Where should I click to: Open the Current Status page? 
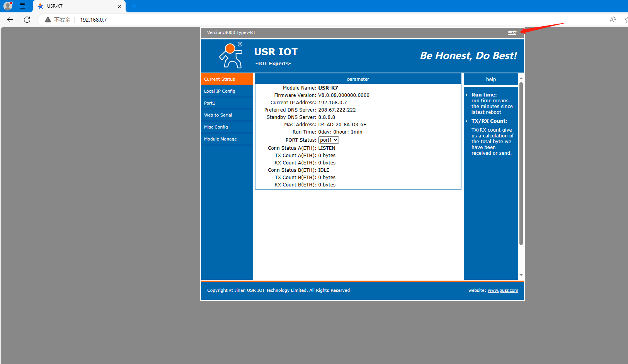pyautogui.click(x=227, y=79)
